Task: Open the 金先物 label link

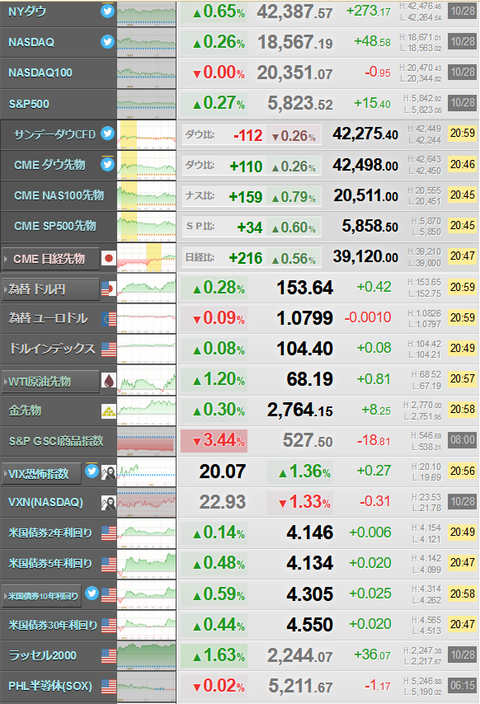Action: [25, 410]
